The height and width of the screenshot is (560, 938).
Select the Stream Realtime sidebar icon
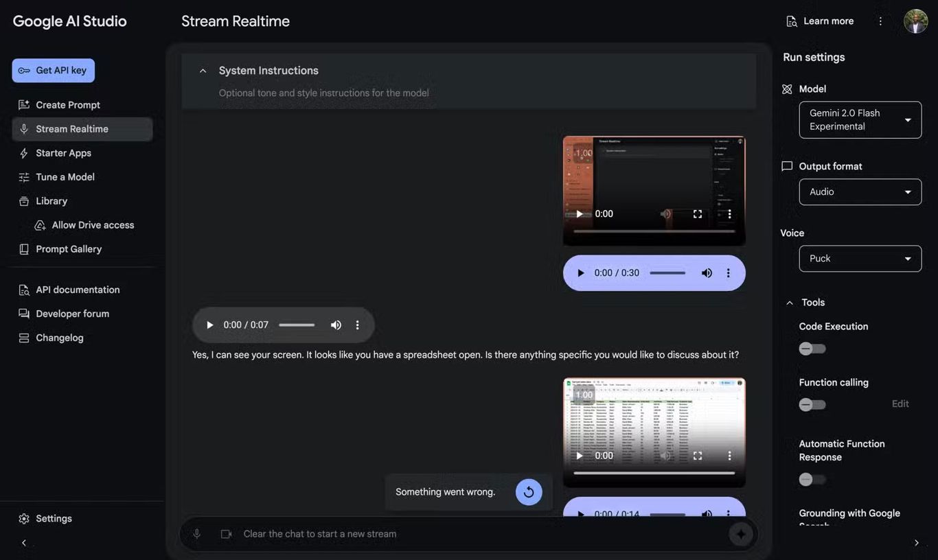pos(23,128)
